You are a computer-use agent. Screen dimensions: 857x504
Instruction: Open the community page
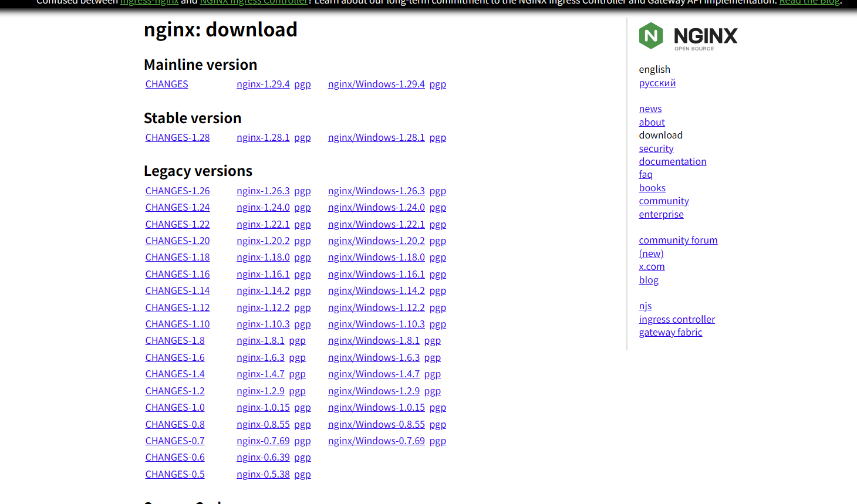click(x=664, y=201)
